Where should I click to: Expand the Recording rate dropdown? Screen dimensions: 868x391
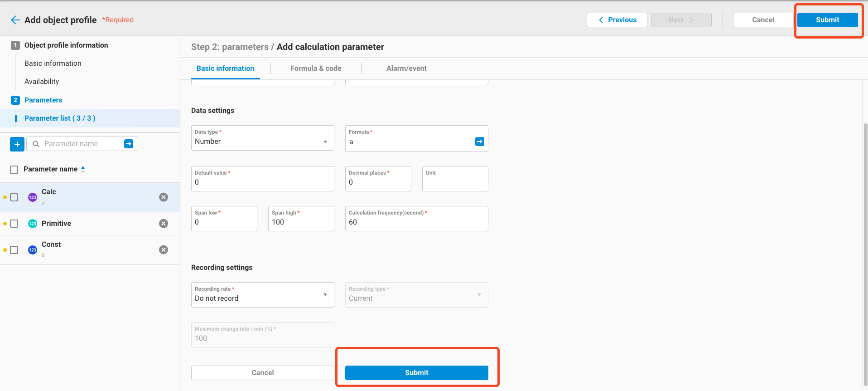pyautogui.click(x=262, y=295)
